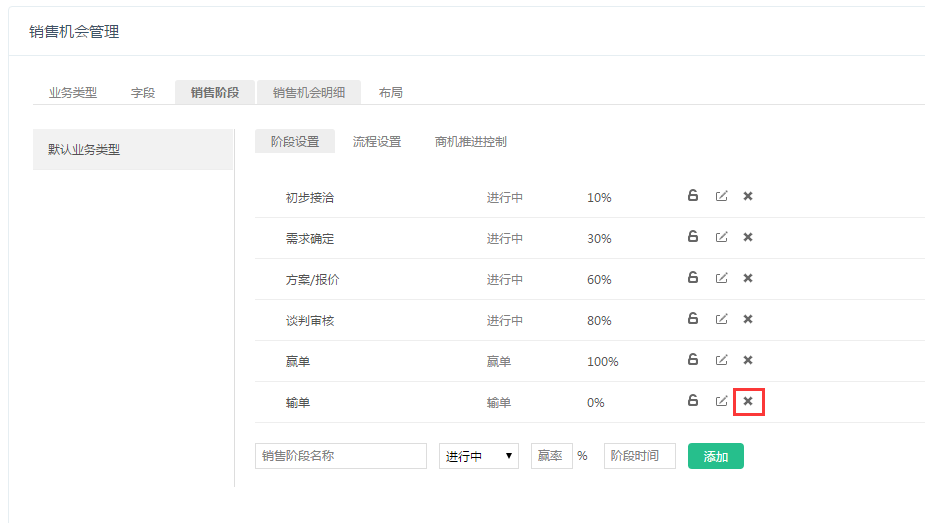This screenshot has height=523, width=925.
Task: Switch to the 流程设置 sub-tab
Action: coord(377,142)
